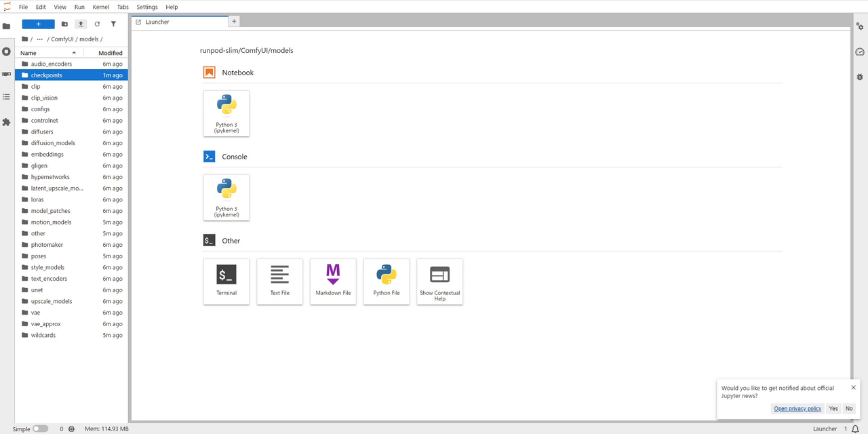Open the Property Inspector gears icon
The image size is (868, 434).
(x=860, y=26)
